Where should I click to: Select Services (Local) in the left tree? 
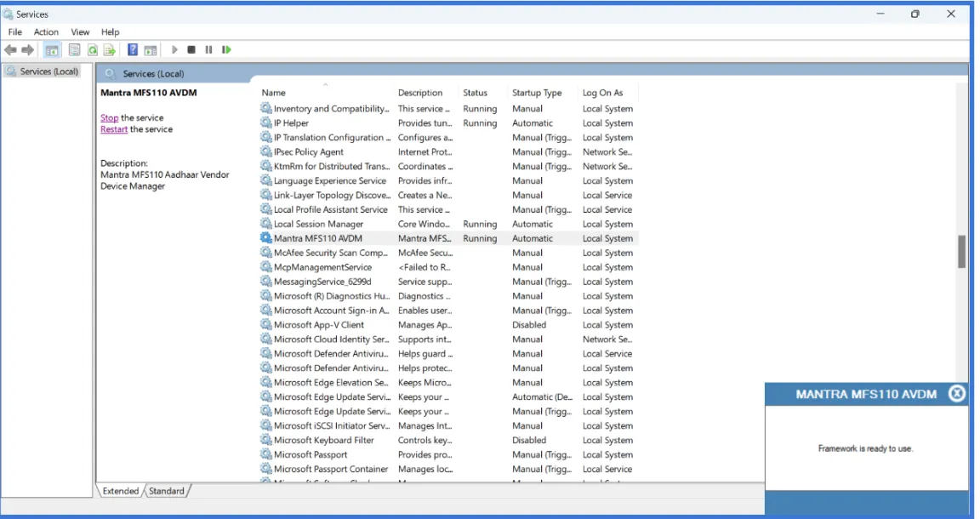pyautogui.click(x=48, y=71)
